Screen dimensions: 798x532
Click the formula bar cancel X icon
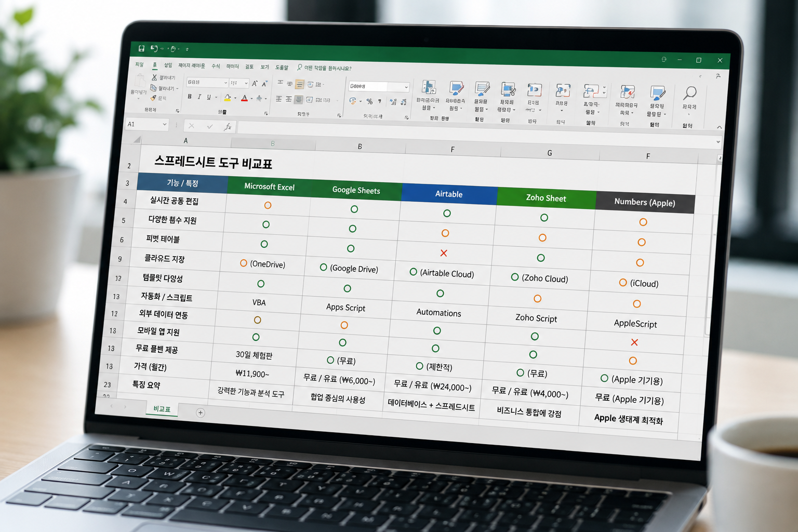coord(191,126)
